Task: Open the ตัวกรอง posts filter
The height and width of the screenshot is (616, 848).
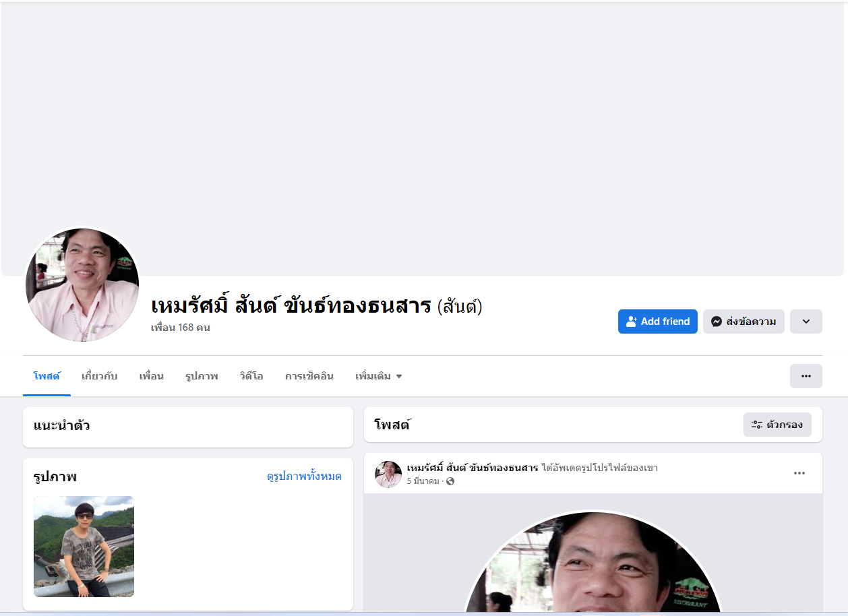Action: (777, 425)
